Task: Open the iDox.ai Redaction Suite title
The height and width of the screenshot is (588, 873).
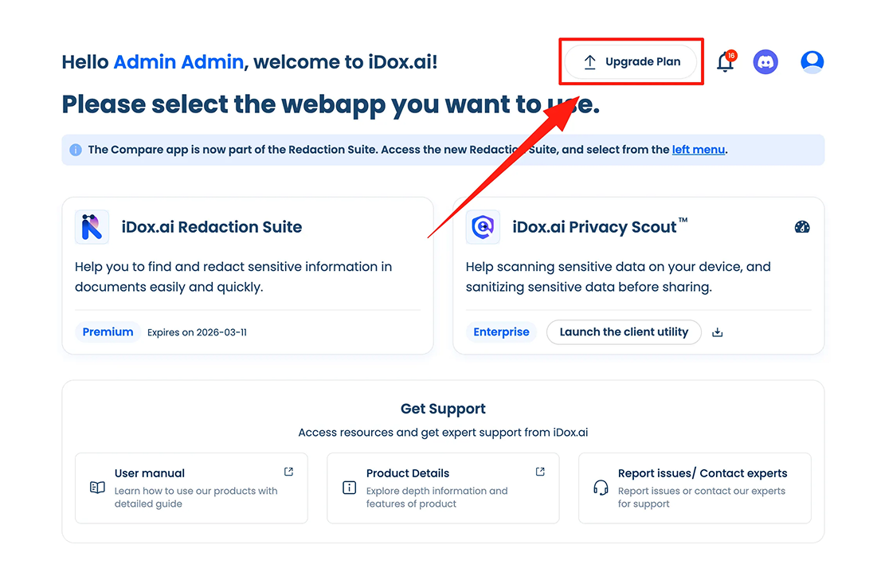Action: (212, 227)
